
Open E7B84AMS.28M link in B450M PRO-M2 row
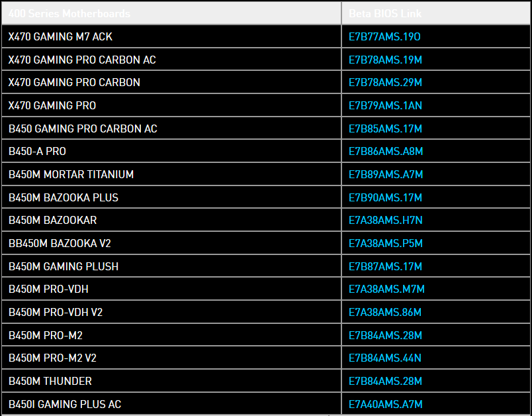click(x=385, y=336)
